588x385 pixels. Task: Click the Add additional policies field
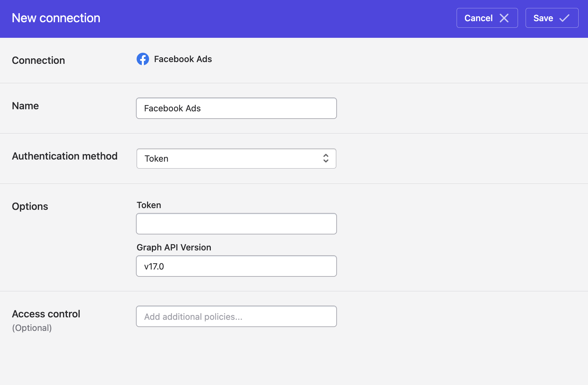236,316
